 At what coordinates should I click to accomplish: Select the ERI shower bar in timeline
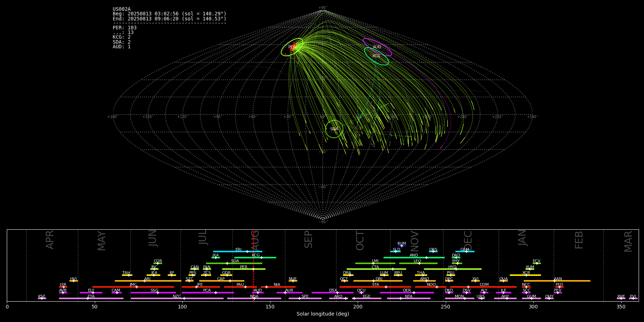(238, 252)
